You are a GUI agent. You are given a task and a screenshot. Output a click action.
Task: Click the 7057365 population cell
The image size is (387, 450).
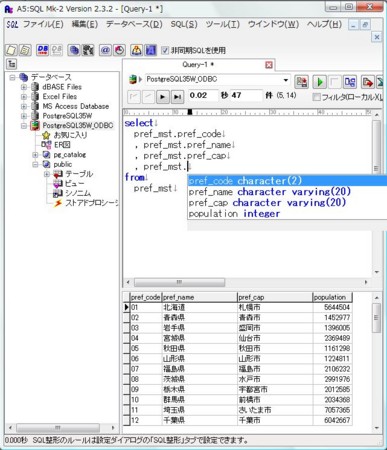pyautogui.click(x=332, y=410)
